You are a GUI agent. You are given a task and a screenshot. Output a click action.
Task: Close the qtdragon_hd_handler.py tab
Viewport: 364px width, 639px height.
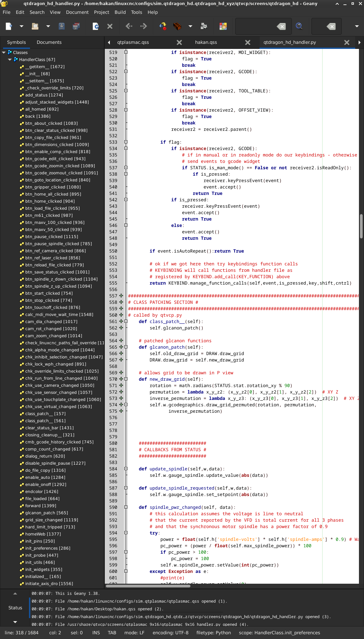(x=347, y=42)
